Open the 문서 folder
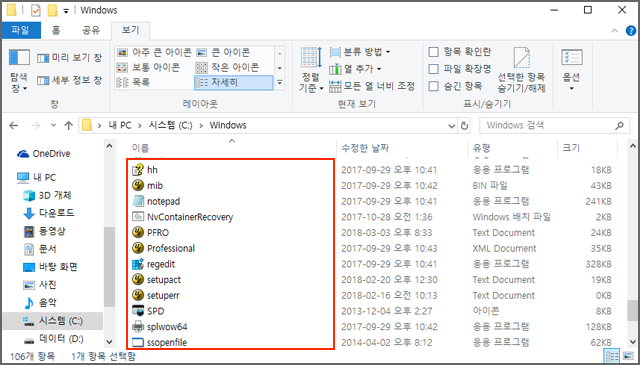Image resolution: width=640 pixels, height=365 pixels. pyautogui.click(x=40, y=249)
